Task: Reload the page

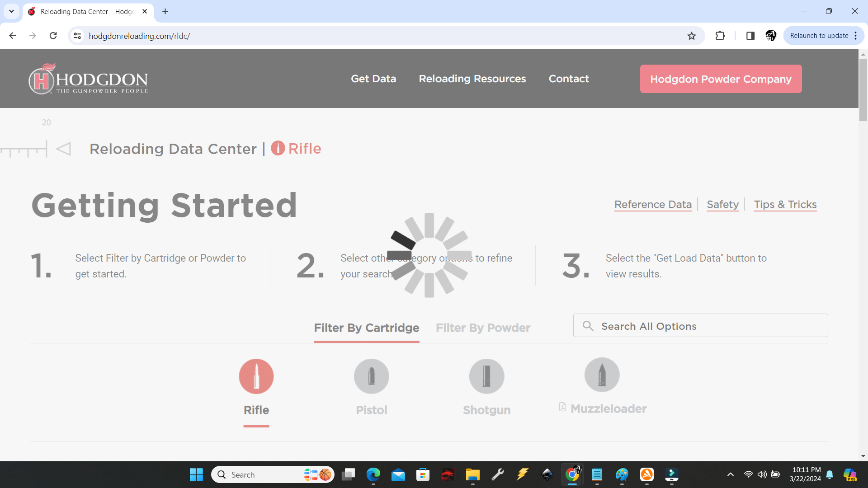Action: pyautogui.click(x=53, y=36)
